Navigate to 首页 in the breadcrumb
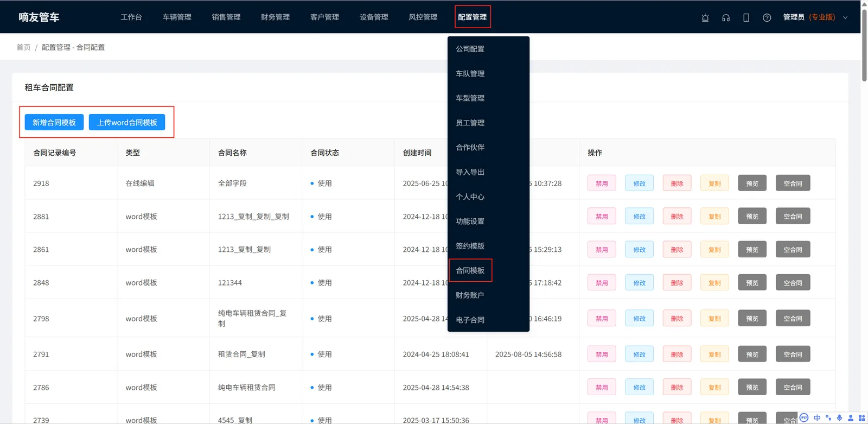Viewport: 868px width, 424px height. click(23, 47)
